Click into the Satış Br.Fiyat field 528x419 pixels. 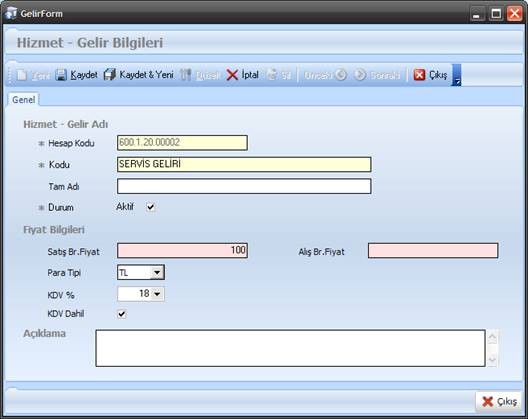click(x=182, y=251)
